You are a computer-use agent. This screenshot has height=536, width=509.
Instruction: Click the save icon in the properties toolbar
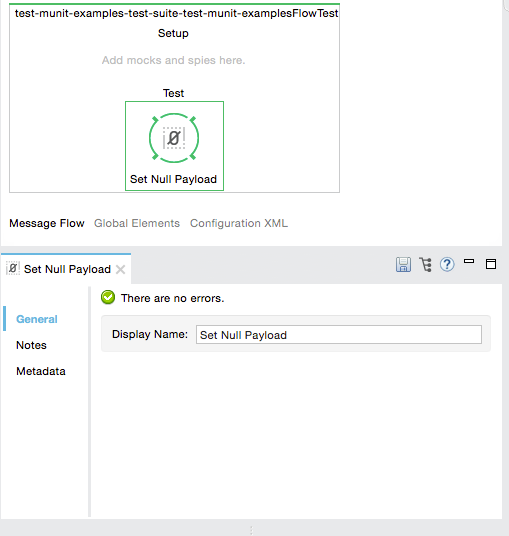coord(403,265)
